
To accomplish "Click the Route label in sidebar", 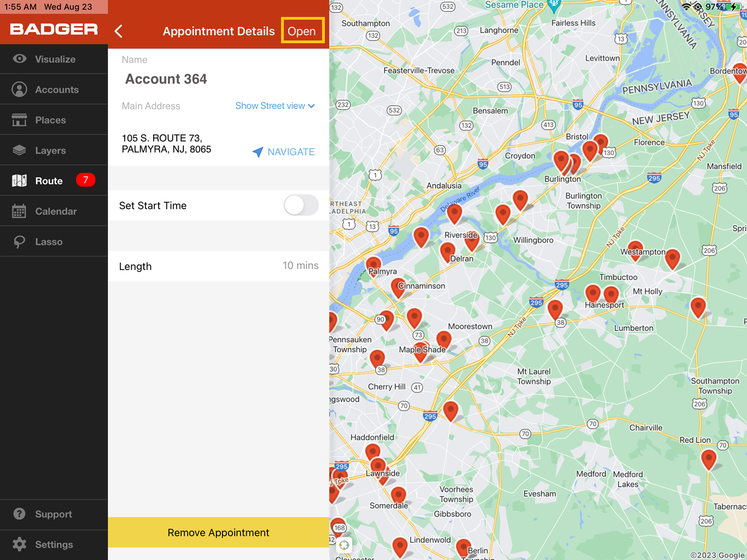I will [x=49, y=180].
